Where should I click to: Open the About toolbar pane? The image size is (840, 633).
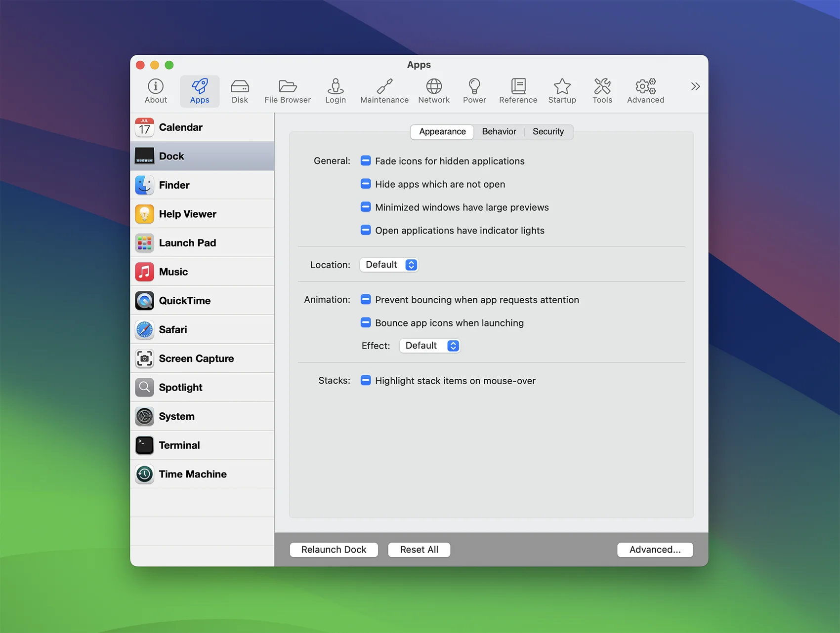click(x=156, y=91)
